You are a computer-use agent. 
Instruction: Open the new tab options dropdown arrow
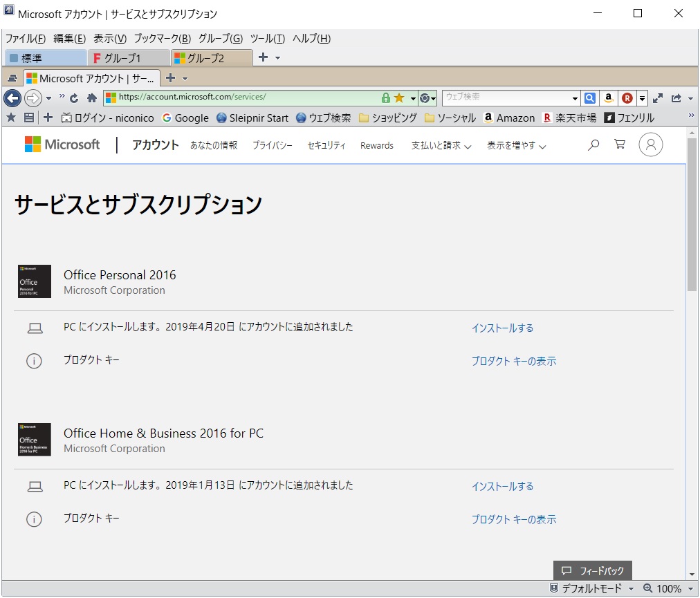185,79
